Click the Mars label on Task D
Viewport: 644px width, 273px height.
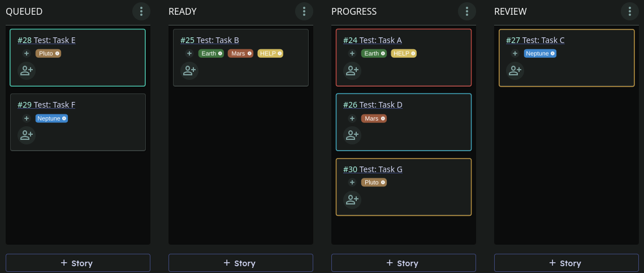tap(371, 118)
